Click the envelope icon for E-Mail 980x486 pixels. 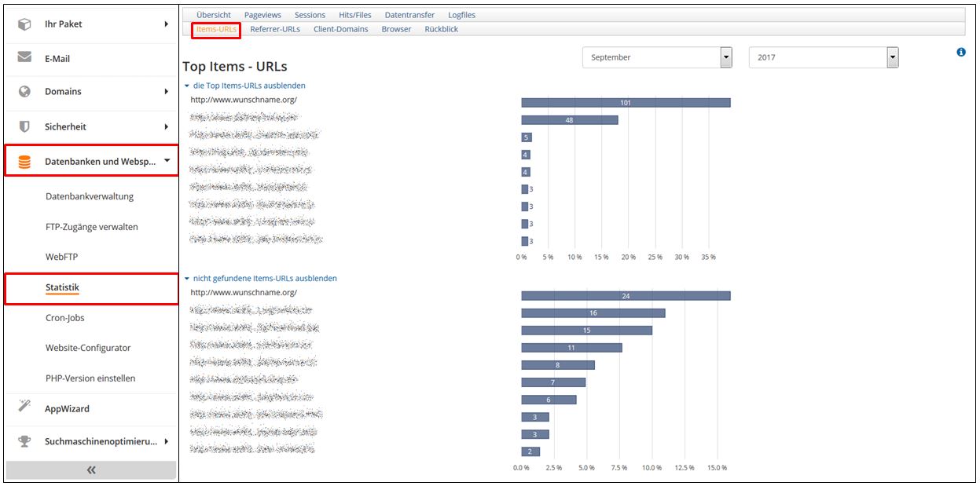pos(24,58)
